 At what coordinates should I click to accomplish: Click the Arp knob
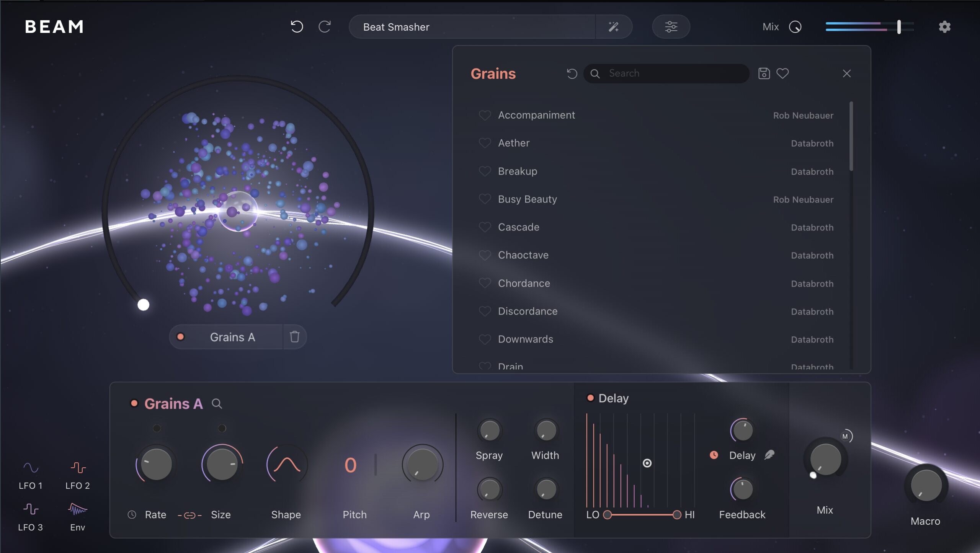click(422, 464)
